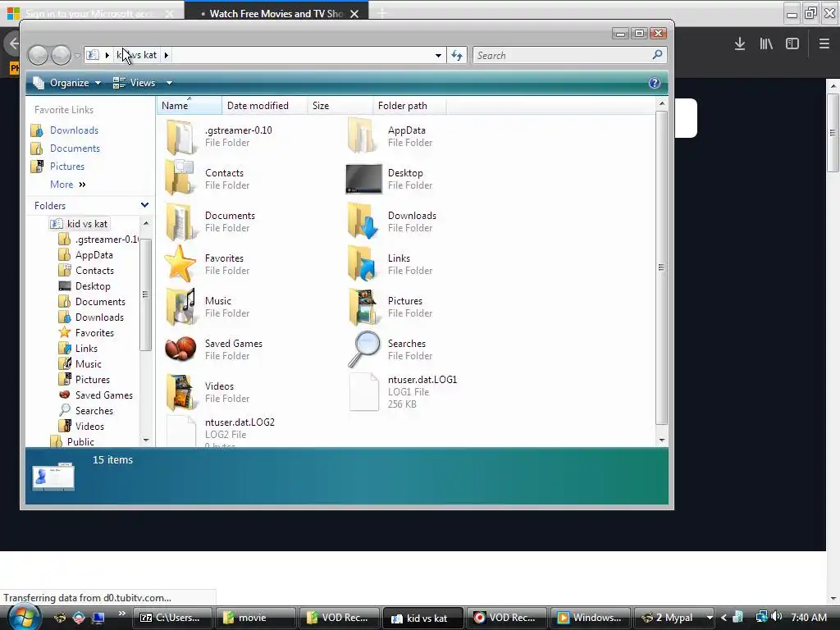The width and height of the screenshot is (840, 630).
Task: Open the Organize dropdown menu
Action: pyautogui.click(x=67, y=83)
